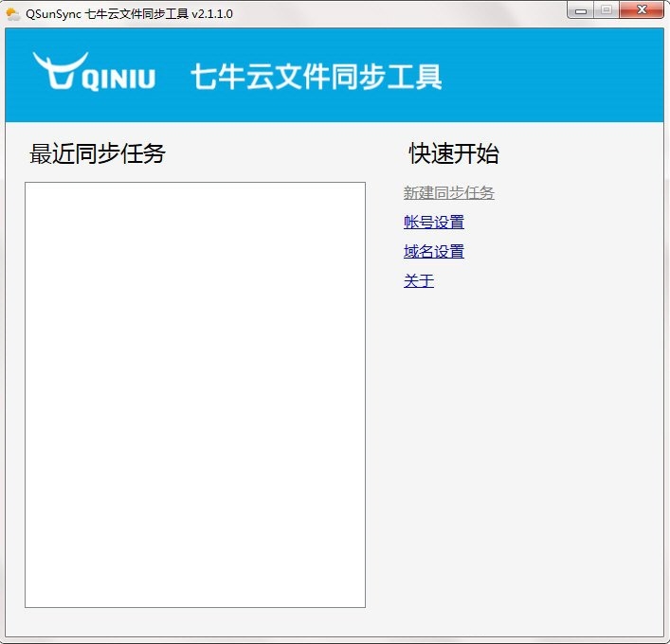
Task: Open the 关于 about link
Action: 418,281
